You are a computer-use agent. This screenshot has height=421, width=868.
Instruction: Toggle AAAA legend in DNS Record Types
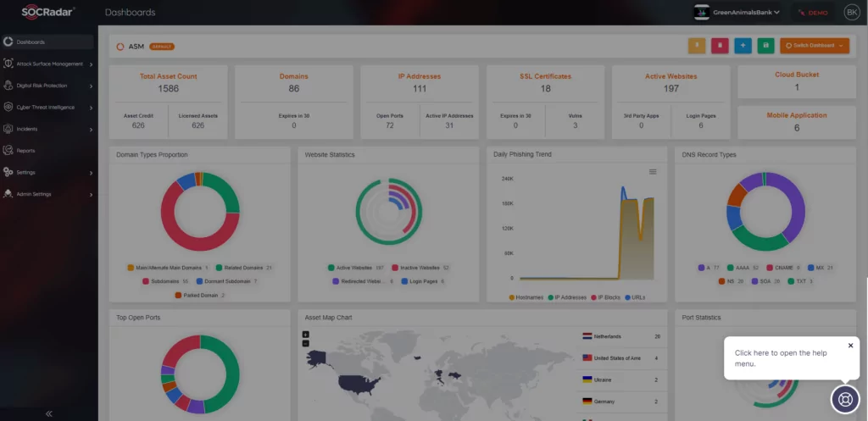click(x=743, y=268)
